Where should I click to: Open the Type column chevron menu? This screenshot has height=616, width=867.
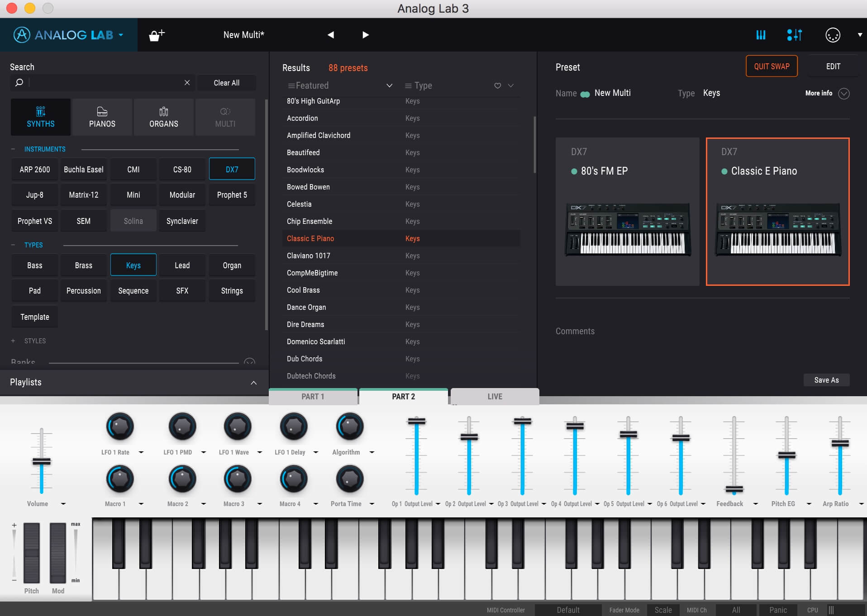(511, 85)
